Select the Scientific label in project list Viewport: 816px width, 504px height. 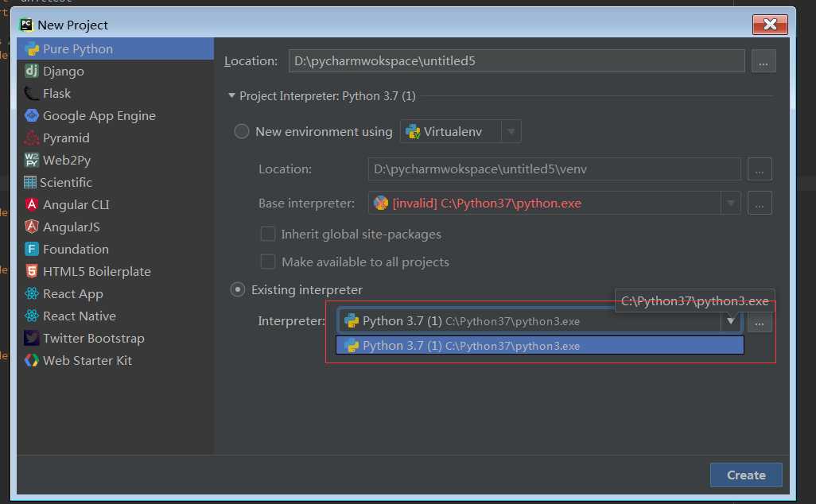66,183
